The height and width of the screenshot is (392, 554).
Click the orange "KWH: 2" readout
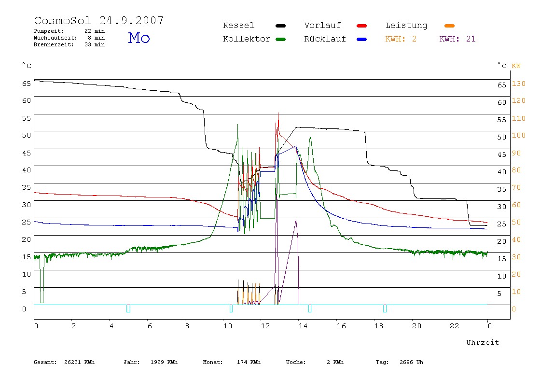401,39
